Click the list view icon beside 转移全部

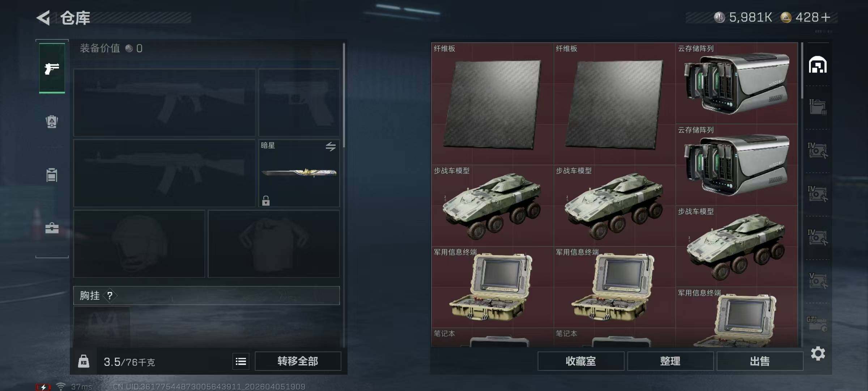pyautogui.click(x=241, y=361)
